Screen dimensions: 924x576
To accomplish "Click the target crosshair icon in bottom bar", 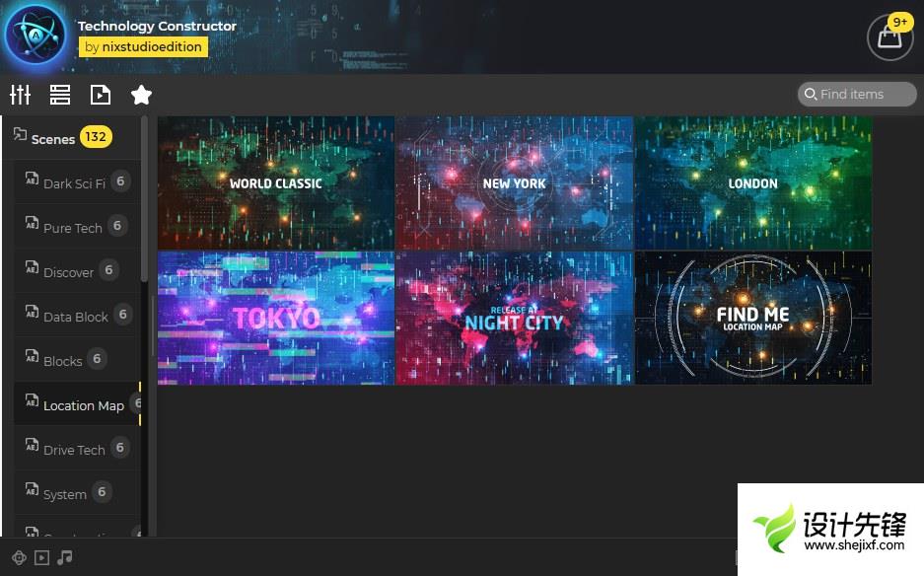I will [18, 558].
